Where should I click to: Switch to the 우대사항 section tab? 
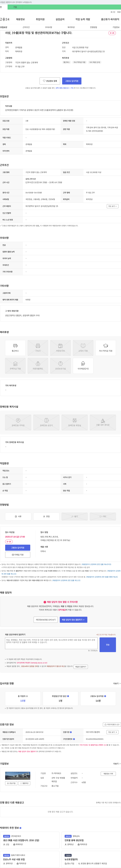pos(49,27)
